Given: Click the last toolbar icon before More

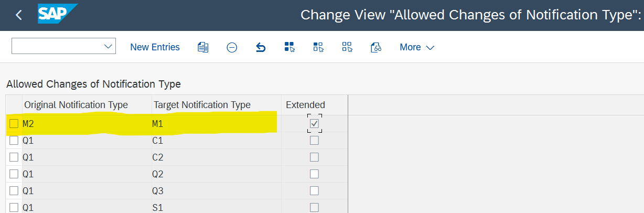Looking at the screenshot, I should tap(375, 47).
